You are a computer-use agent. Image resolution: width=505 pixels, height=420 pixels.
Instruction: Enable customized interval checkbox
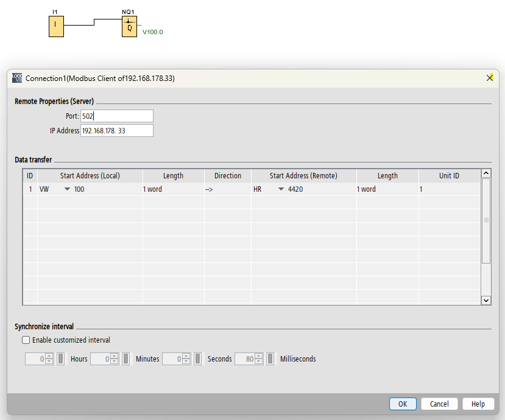tap(26, 340)
